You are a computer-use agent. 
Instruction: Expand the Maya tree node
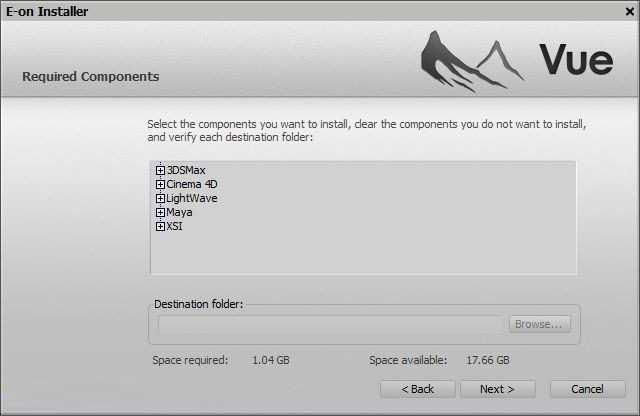(x=160, y=212)
